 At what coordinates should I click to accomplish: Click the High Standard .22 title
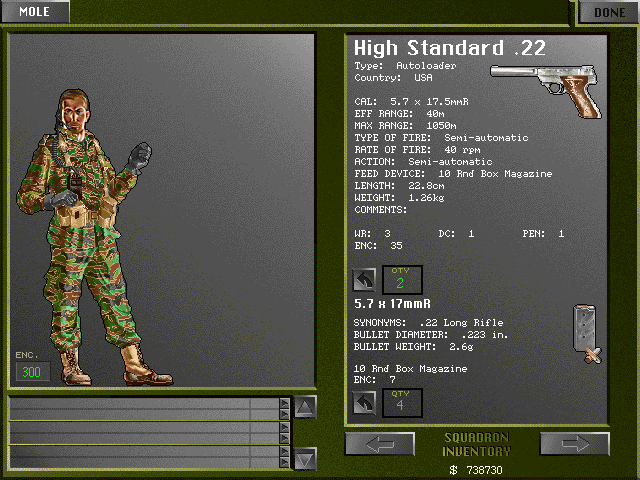tap(449, 48)
